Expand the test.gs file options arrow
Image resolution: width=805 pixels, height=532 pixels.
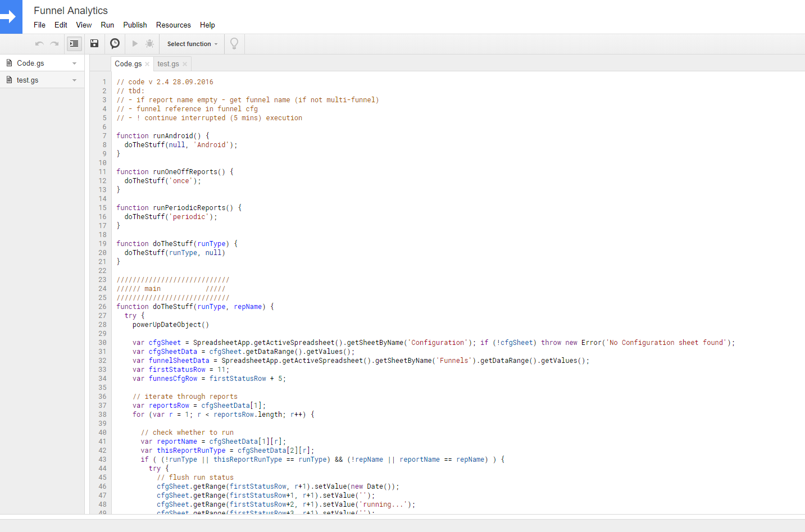tap(75, 80)
